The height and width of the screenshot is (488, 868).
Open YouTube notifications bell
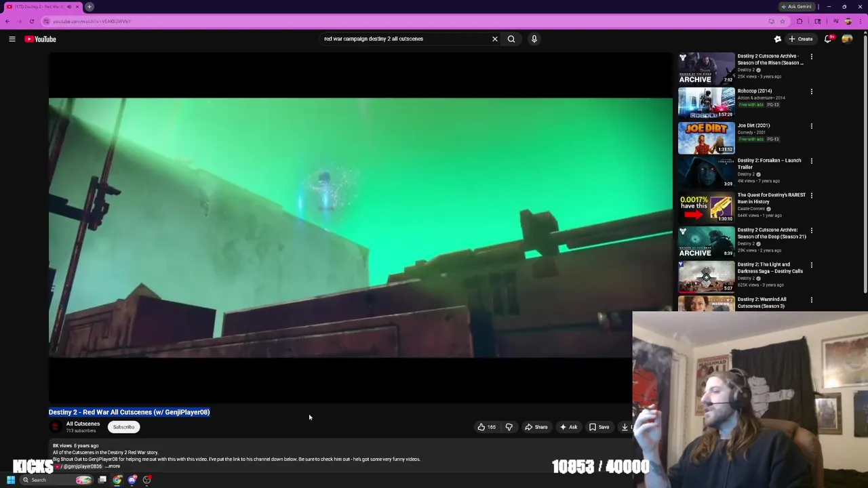coord(828,39)
